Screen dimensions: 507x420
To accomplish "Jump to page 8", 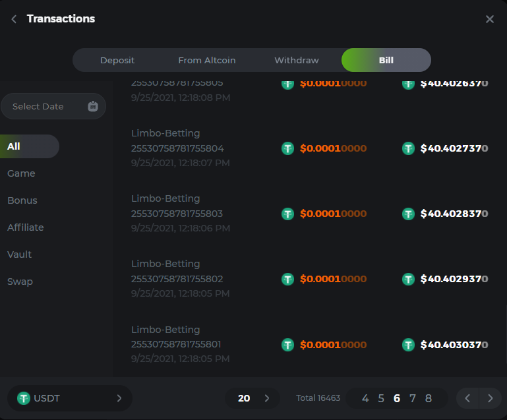I will [x=429, y=398].
